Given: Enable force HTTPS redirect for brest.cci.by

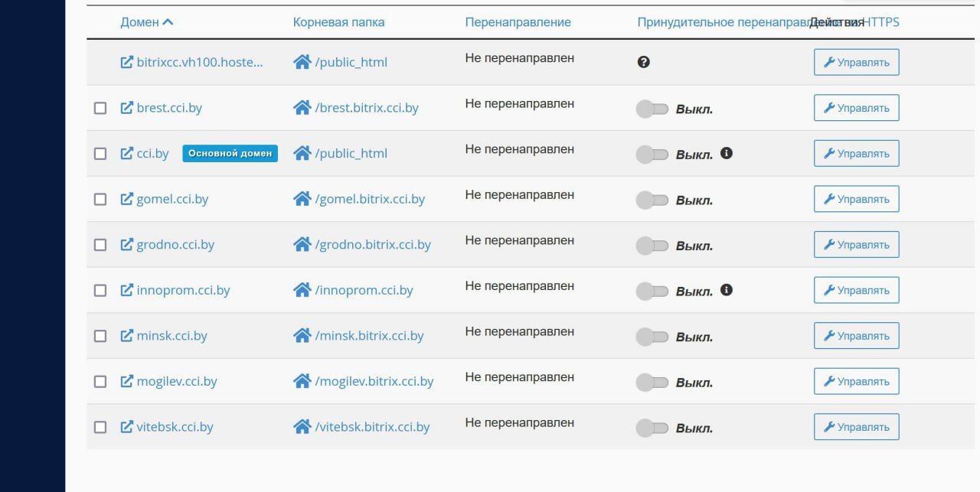Looking at the screenshot, I should (x=652, y=109).
